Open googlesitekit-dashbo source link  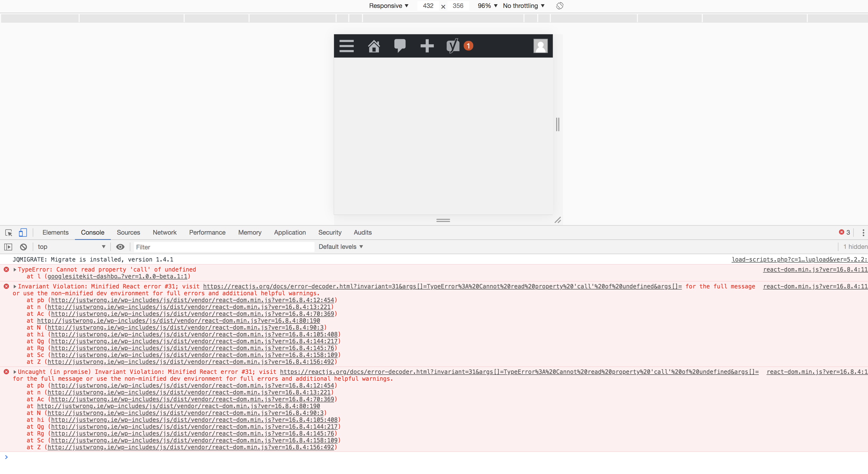coord(117,276)
